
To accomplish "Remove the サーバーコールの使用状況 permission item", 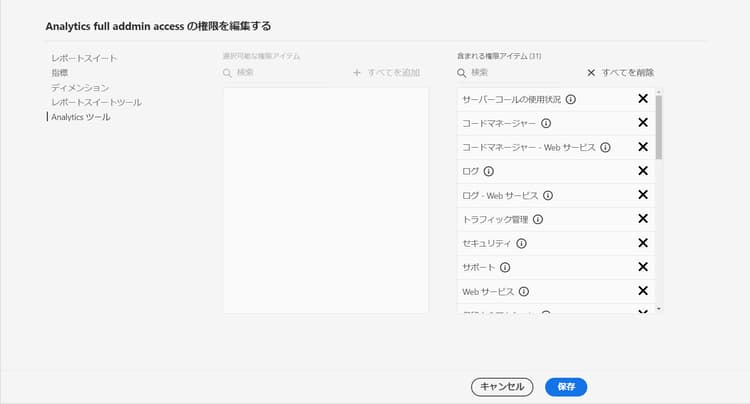I will (643, 98).
